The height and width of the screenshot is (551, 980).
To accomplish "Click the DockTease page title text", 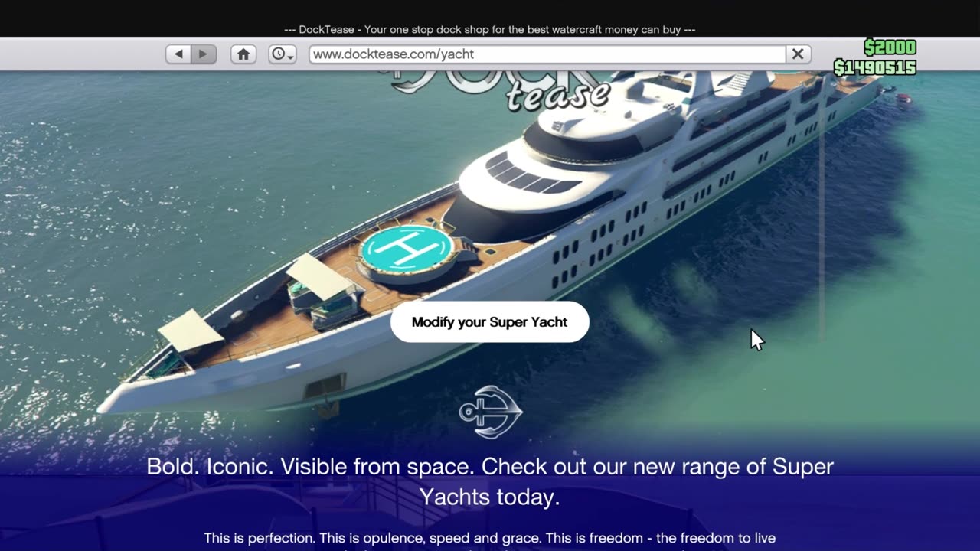I will (x=490, y=30).
